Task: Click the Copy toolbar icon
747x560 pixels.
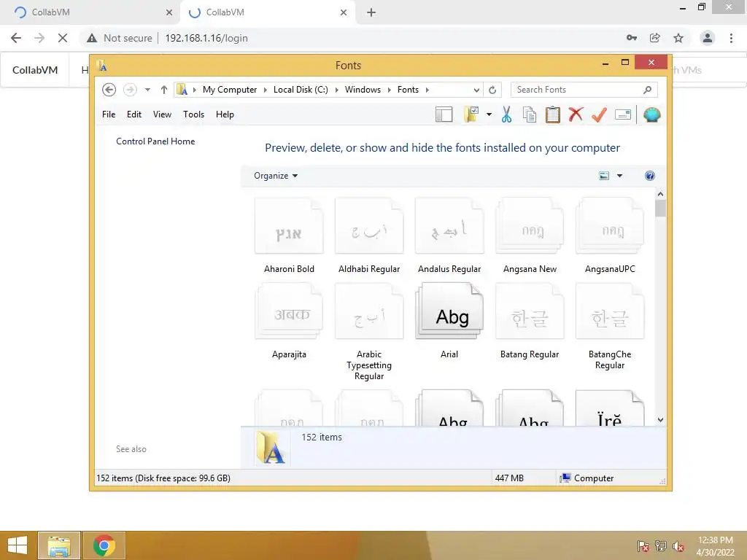Action: click(x=530, y=114)
